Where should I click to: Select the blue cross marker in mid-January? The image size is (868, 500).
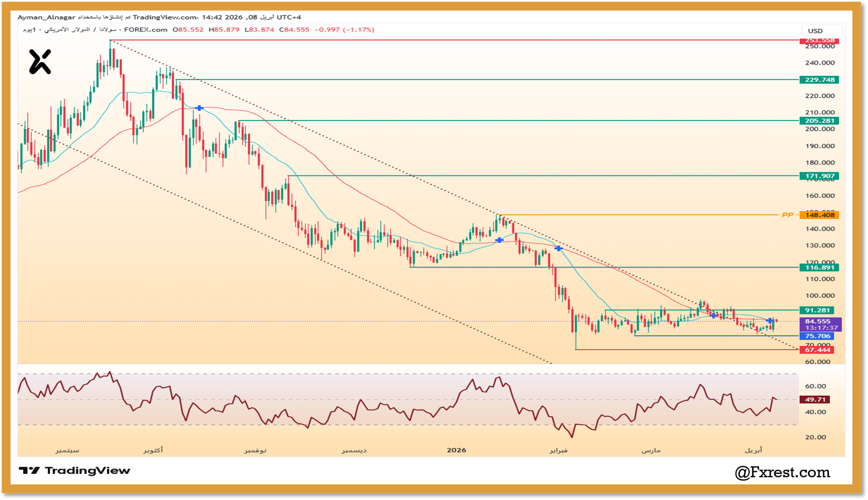pyautogui.click(x=499, y=240)
